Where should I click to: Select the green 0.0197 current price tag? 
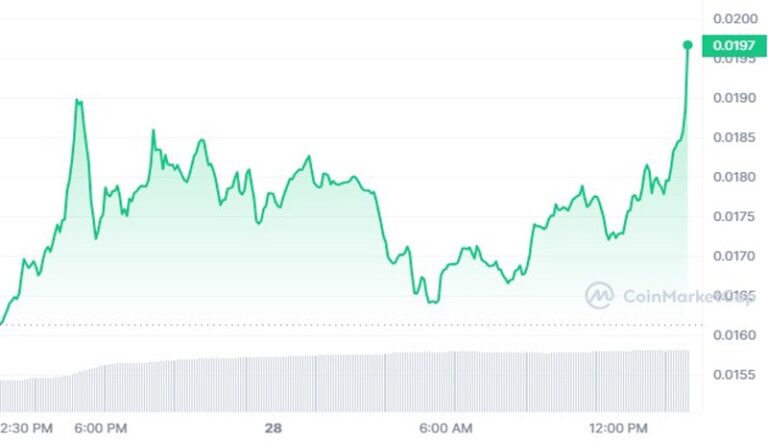click(x=734, y=46)
